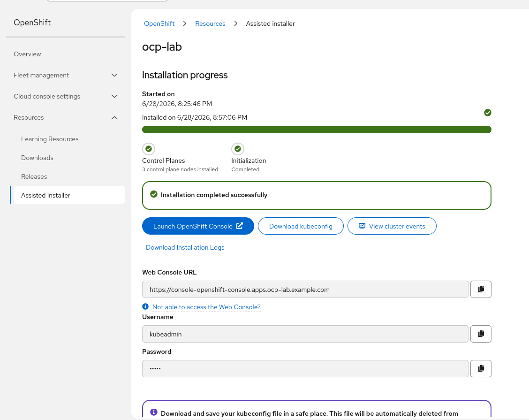This screenshot has height=420, width=529.
Task: Click the Started on timestamp 8:25:46 PM
Action: (177, 104)
